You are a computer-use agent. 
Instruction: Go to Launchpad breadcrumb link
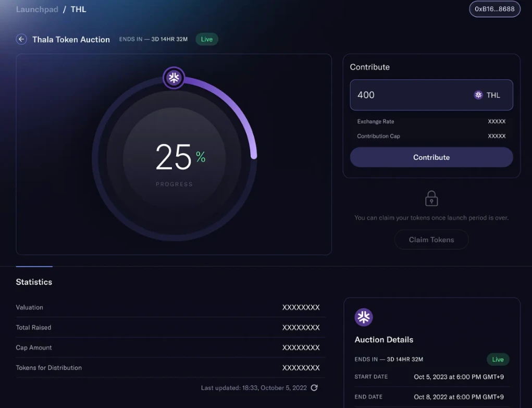37,9
